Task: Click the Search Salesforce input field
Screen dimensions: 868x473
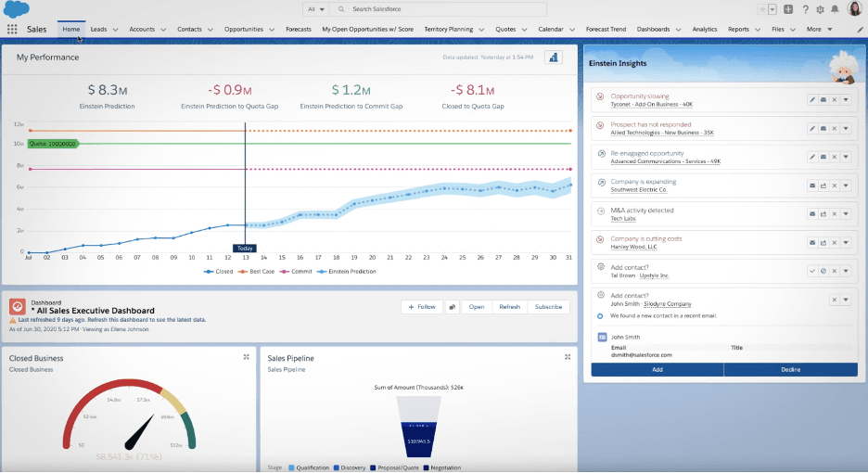Action: coord(445,9)
